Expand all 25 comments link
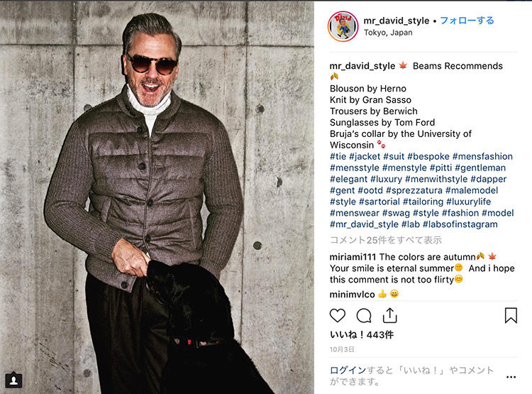This screenshot has width=532, height=394. coord(386,240)
